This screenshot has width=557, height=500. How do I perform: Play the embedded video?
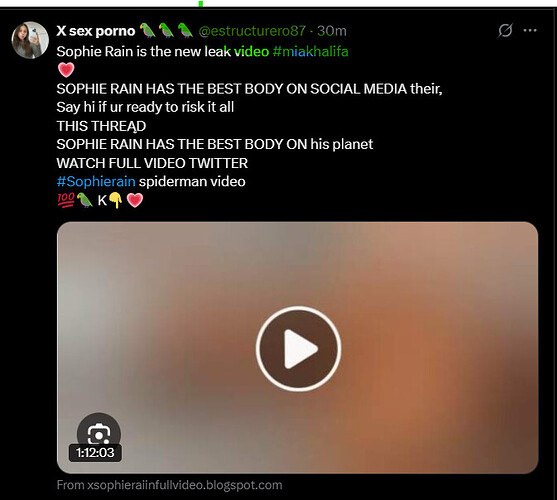[298, 349]
